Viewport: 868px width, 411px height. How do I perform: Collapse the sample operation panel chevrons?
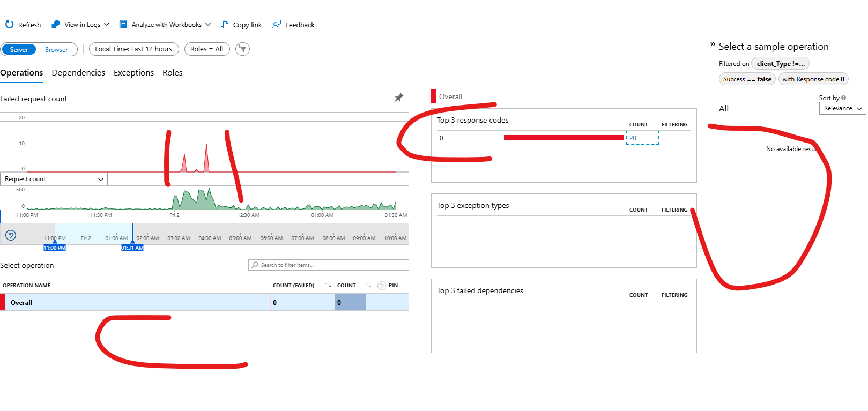[713, 44]
